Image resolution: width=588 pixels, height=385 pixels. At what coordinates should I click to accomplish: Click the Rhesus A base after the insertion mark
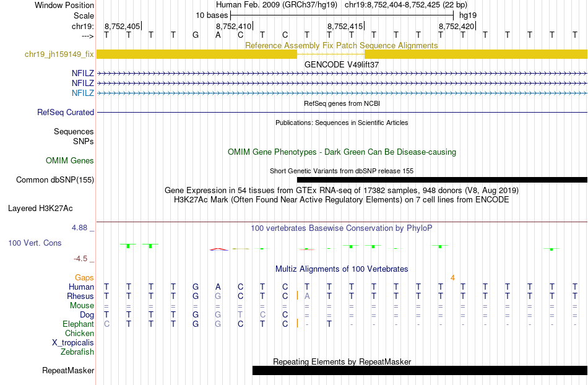[x=307, y=296]
